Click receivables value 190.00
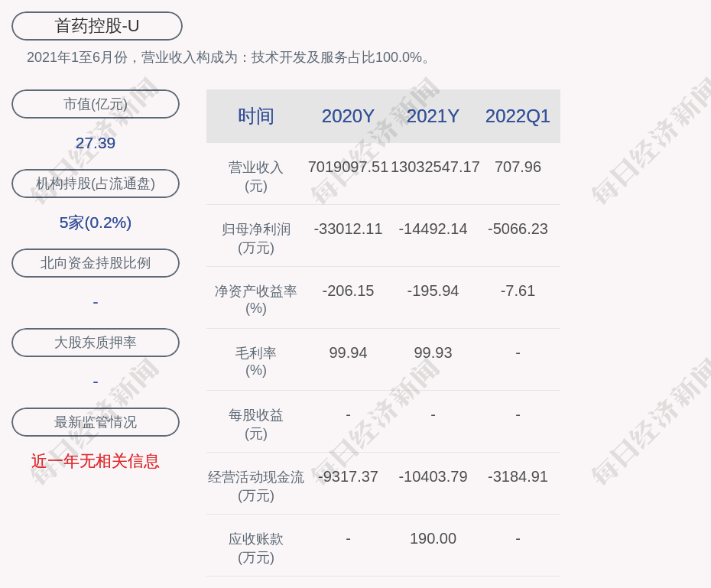The image size is (711, 588). pyautogui.click(x=433, y=538)
